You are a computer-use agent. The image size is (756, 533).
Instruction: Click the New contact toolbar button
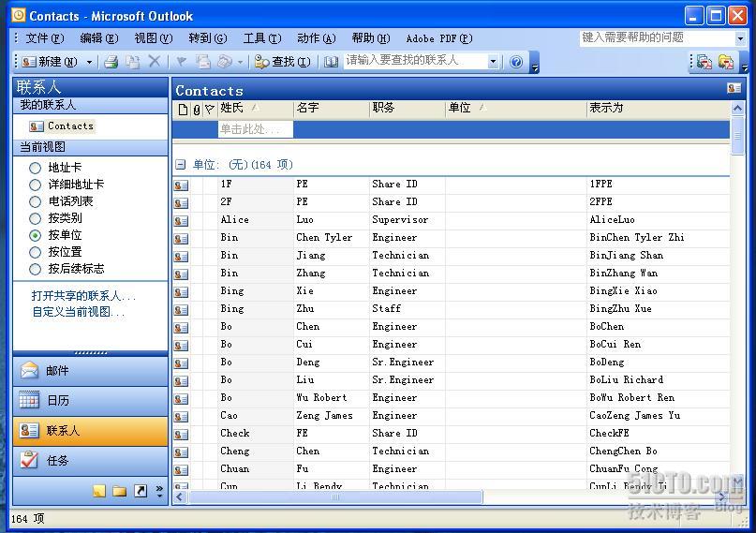click(x=50, y=62)
